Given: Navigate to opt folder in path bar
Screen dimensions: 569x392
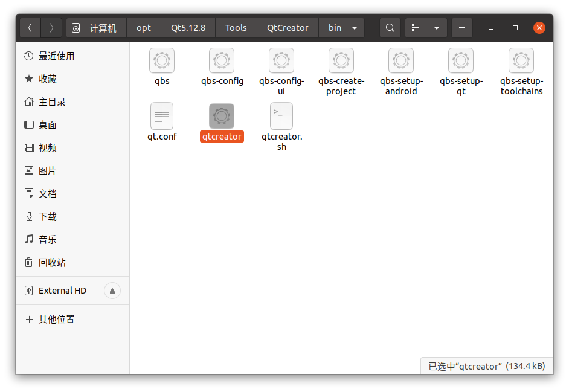Looking at the screenshot, I should click(x=144, y=28).
